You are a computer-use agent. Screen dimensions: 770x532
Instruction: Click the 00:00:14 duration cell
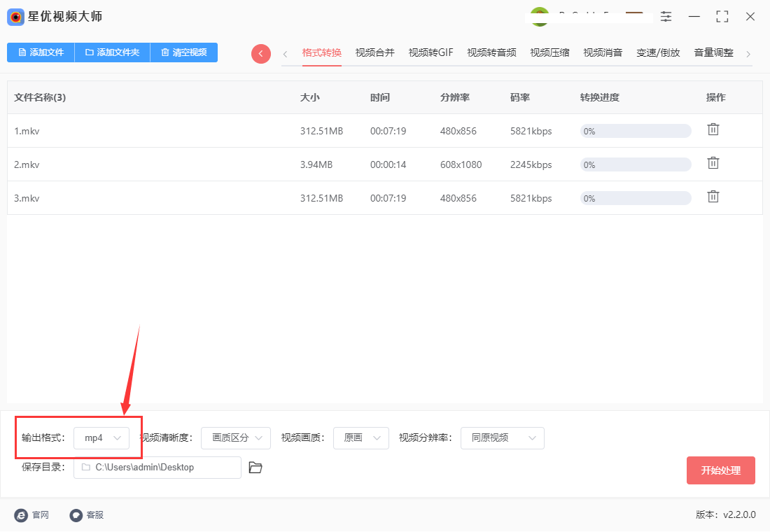pyautogui.click(x=388, y=164)
